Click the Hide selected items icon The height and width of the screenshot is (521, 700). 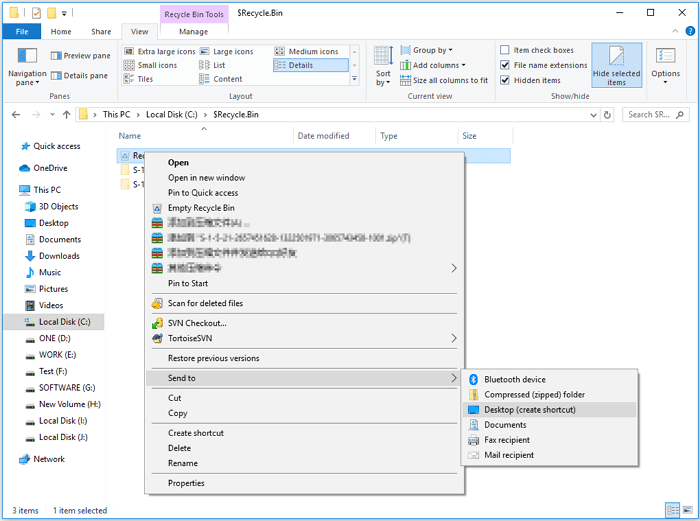[x=616, y=60]
